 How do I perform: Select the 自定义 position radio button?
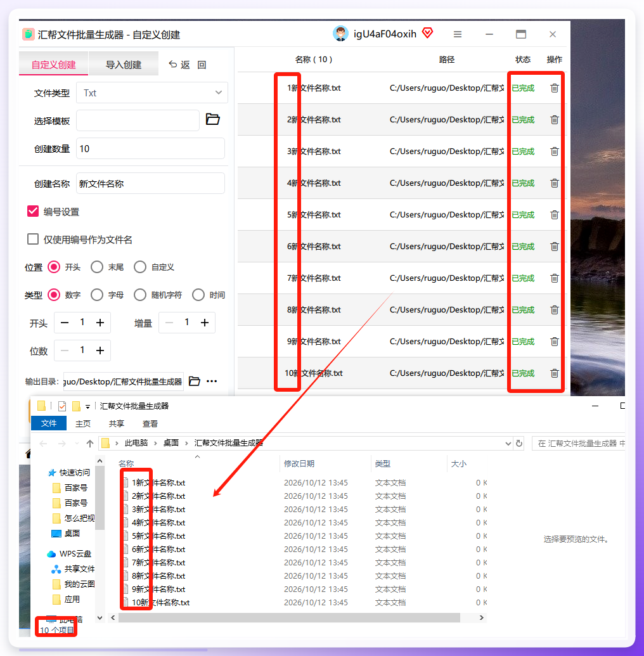point(140,267)
